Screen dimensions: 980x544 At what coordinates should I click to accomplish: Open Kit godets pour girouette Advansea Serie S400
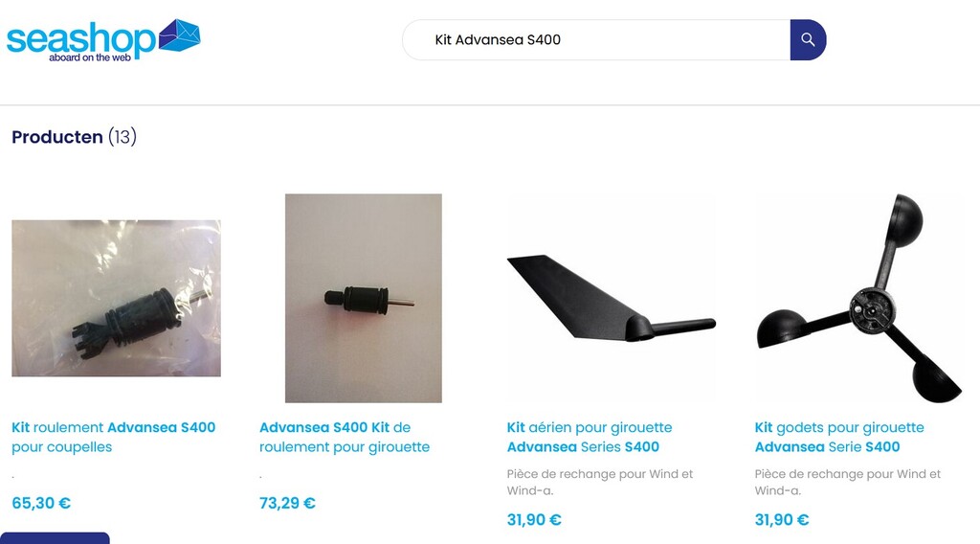(x=839, y=437)
